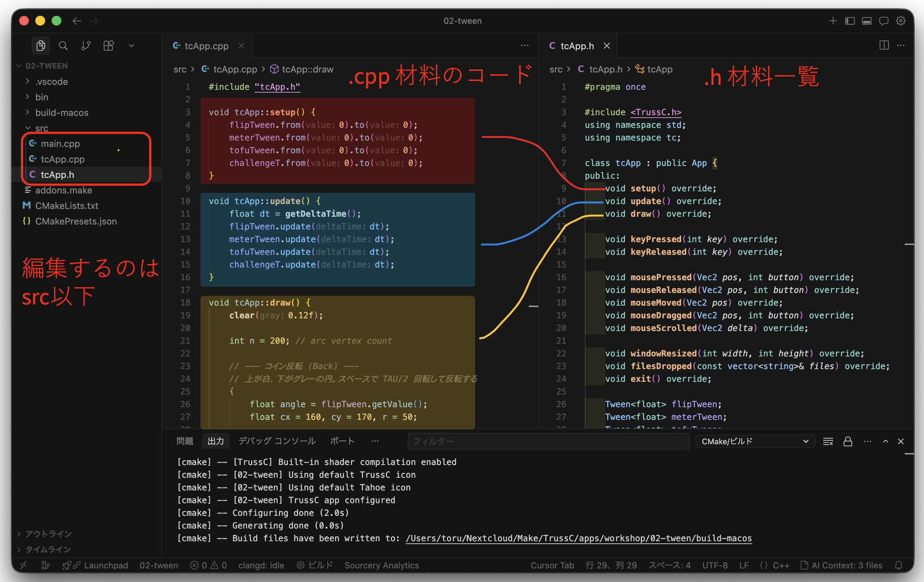The height and width of the screenshot is (582, 924).
Task: Open the Extensions view icon
Action: click(109, 45)
